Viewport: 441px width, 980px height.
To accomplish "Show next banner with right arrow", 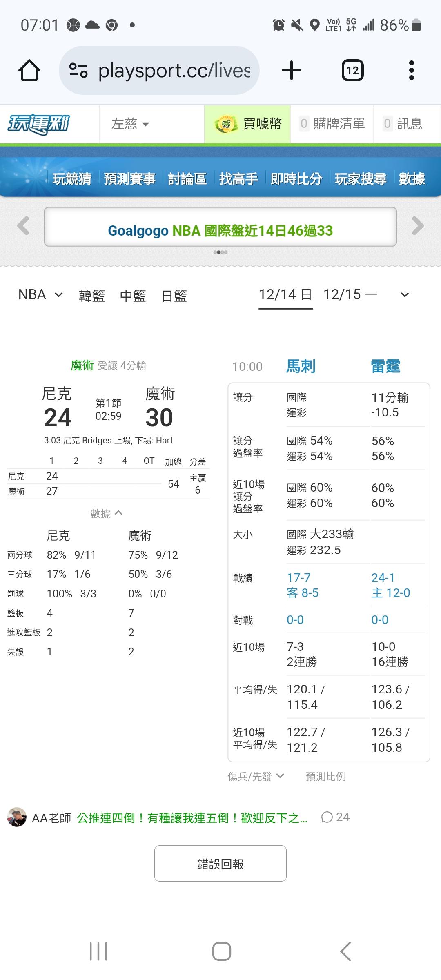I will click(417, 226).
